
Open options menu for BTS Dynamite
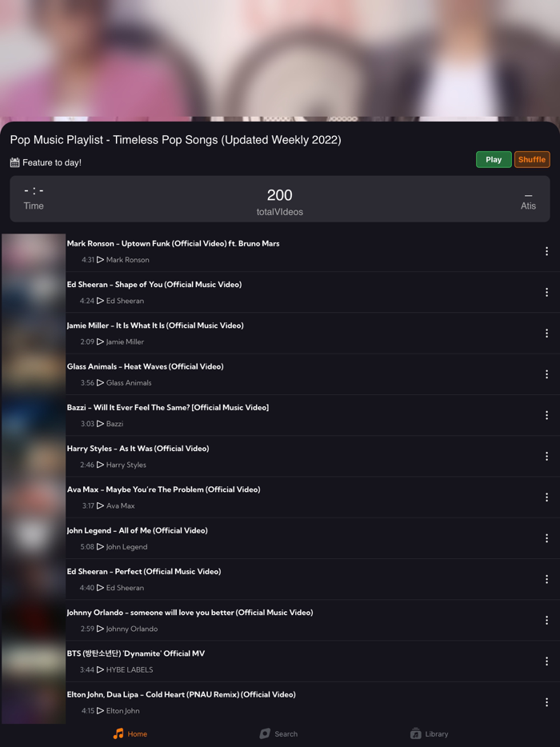[x=548, y=661]
